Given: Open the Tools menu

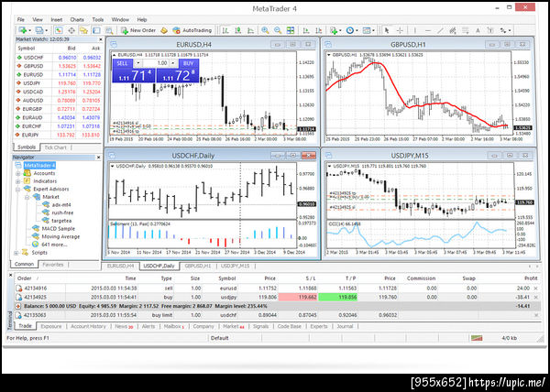Looking at the screenshot, I should tap(98, 19).
